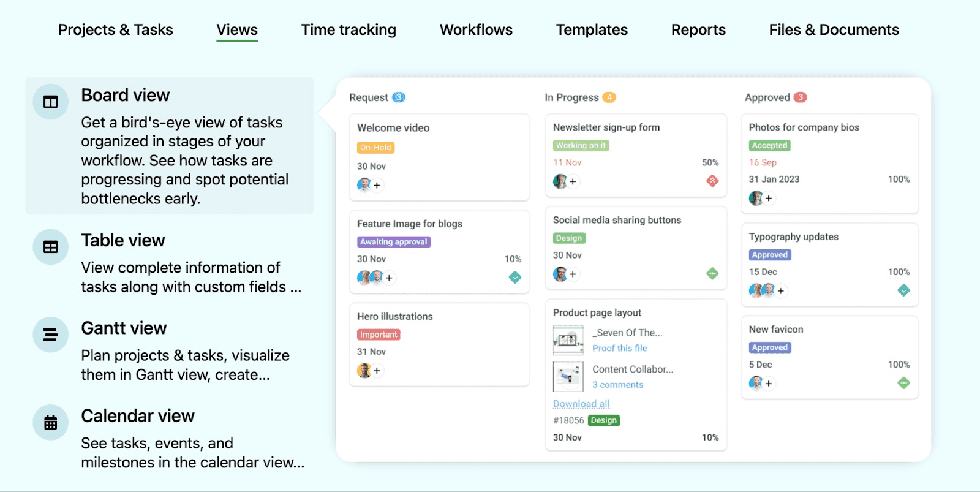This screenshot has height=492, width=980.
Task: Go to the Templates tab
Action: click(x=592, y=29)
